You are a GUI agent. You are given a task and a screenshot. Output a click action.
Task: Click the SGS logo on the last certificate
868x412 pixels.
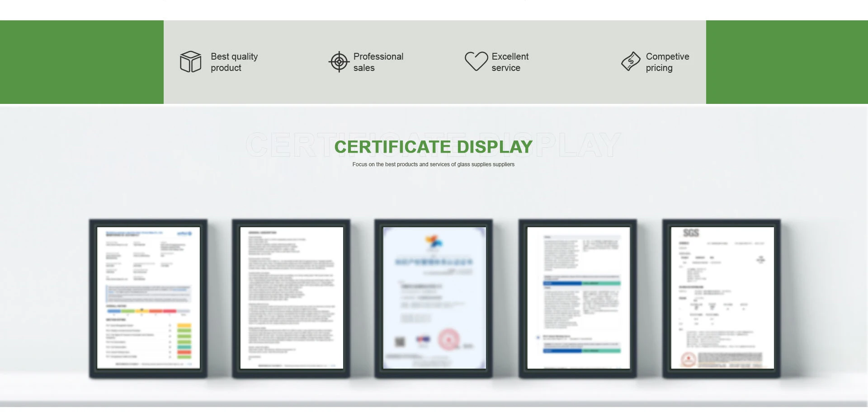pyautogui.click(x=691, y=233)
